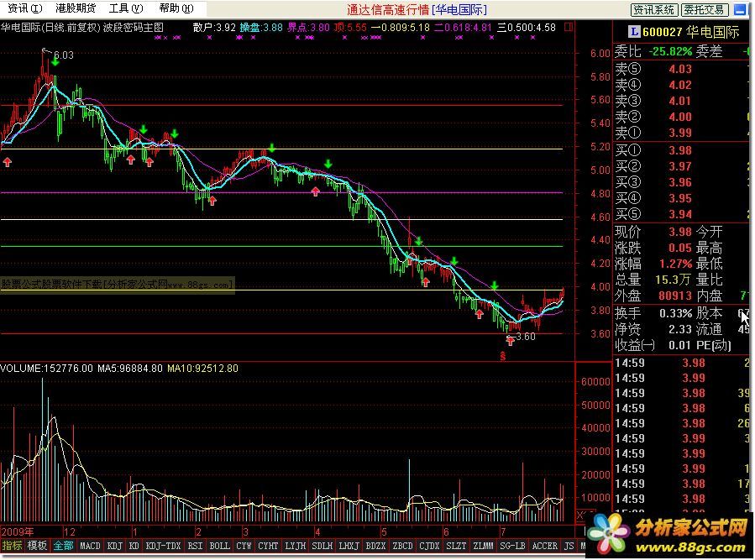Click the 资讯系统 button
The width and height of the screenshot is (755, 560).
point(654,9)
